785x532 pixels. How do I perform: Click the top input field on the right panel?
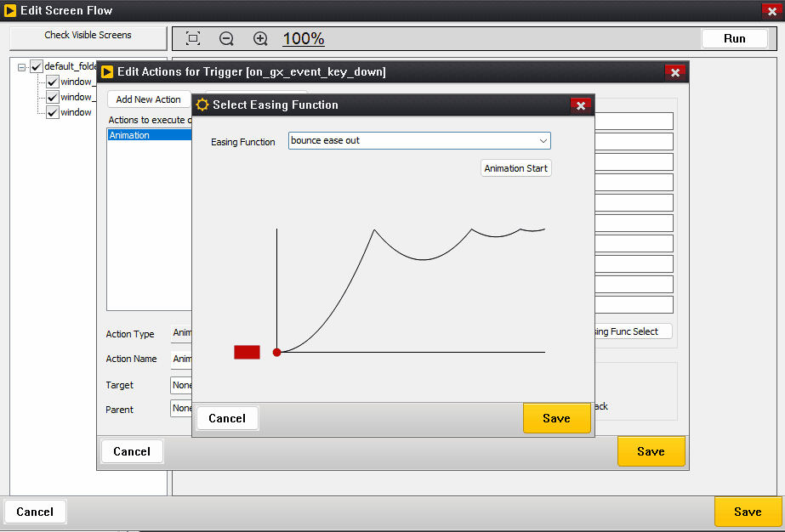(634, 122)
